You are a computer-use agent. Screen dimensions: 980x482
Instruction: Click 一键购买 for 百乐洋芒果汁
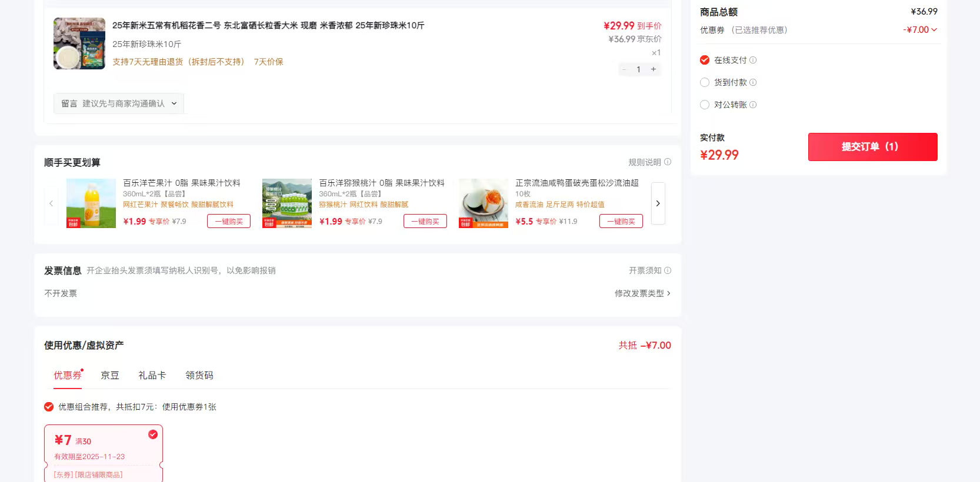click(229, 221)
